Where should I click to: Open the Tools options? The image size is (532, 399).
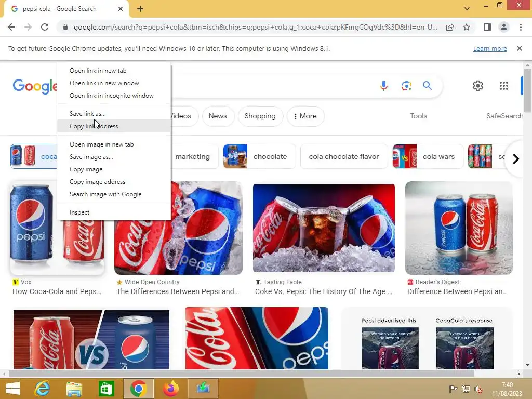pyautogui.click(x=418, y=116)
